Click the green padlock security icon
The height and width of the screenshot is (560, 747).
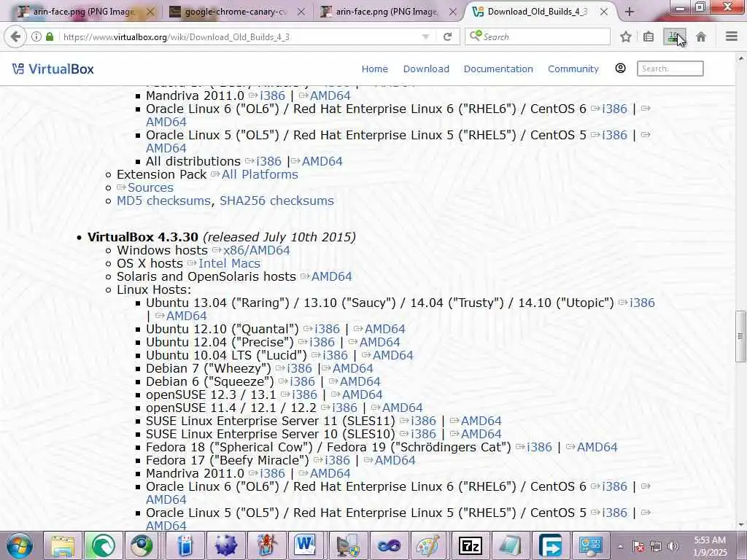point(50,36)
